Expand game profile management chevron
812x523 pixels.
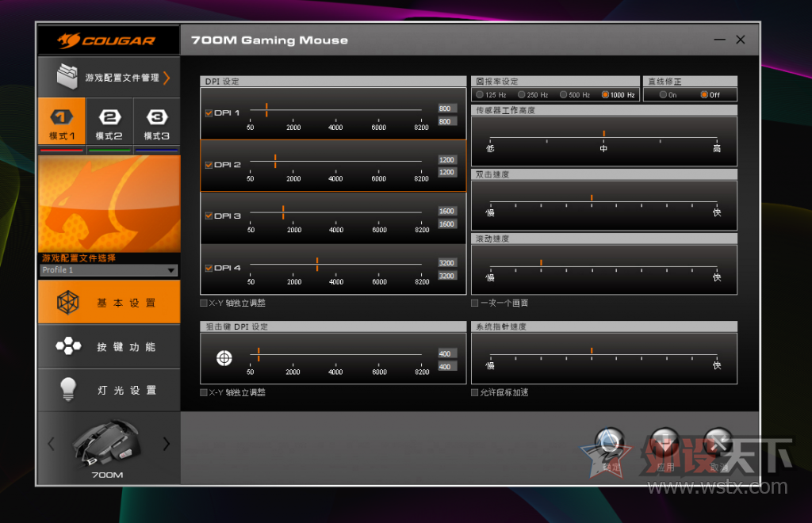pos(167,78)
